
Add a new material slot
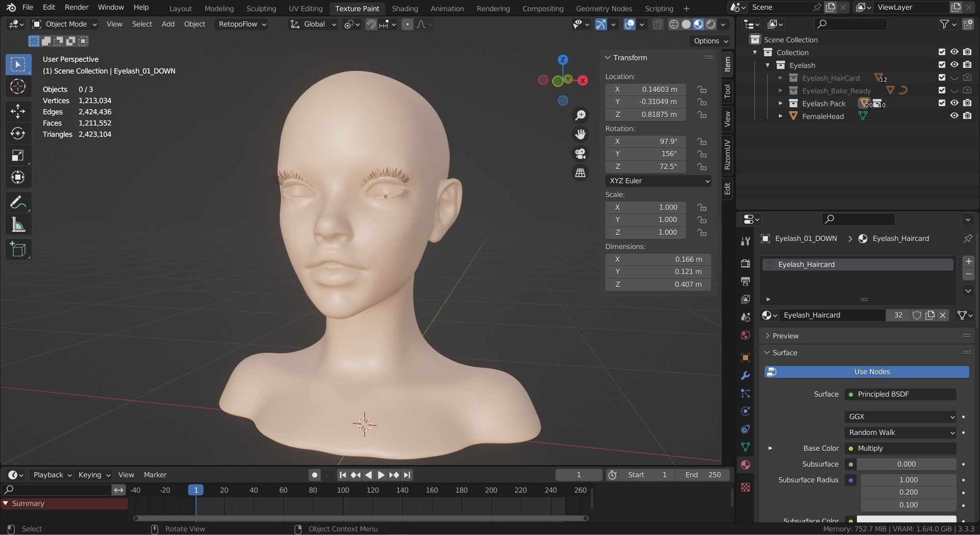coord(968,261)
